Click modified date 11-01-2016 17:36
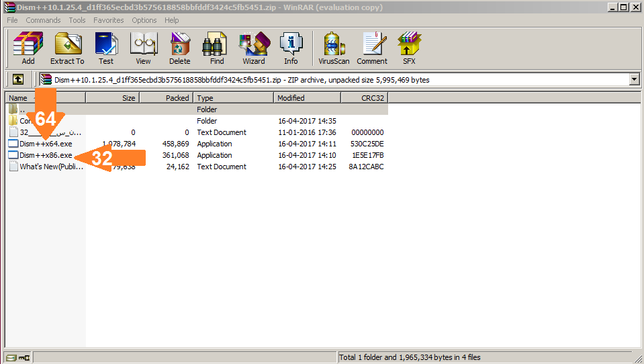Viewport: 644px width, 364px height. pos(307,132)
